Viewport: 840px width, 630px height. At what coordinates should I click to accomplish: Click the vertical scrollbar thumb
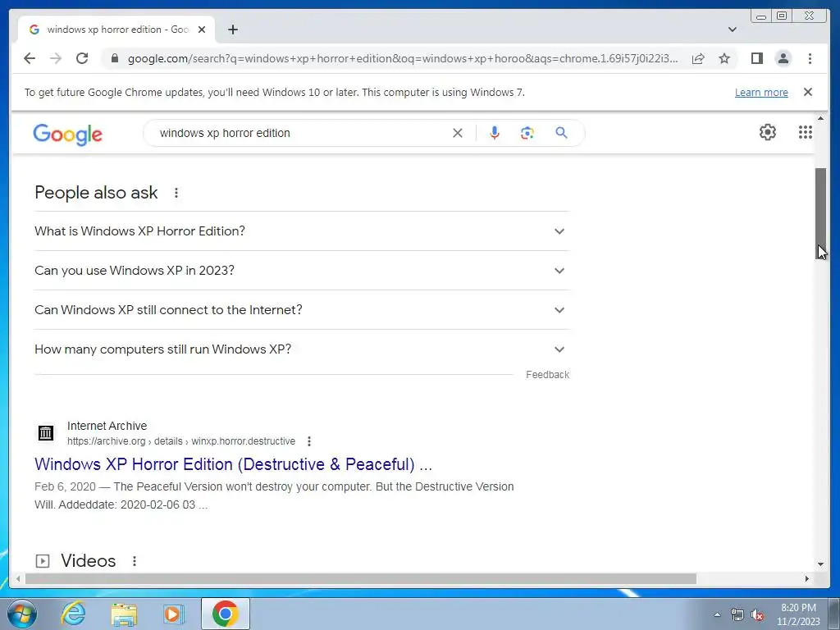pyautogui.click(x=820, y=214)
